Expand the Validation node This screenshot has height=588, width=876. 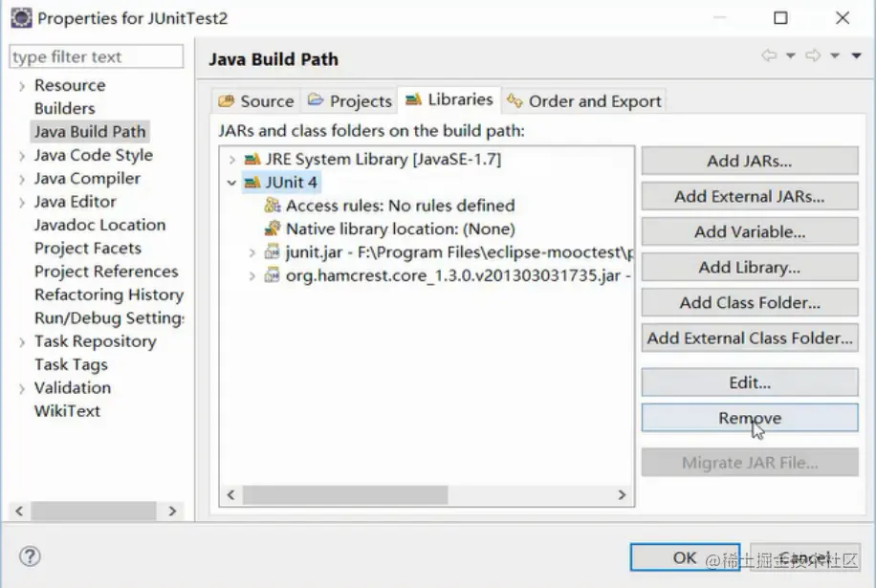click(x=22, y=388)
